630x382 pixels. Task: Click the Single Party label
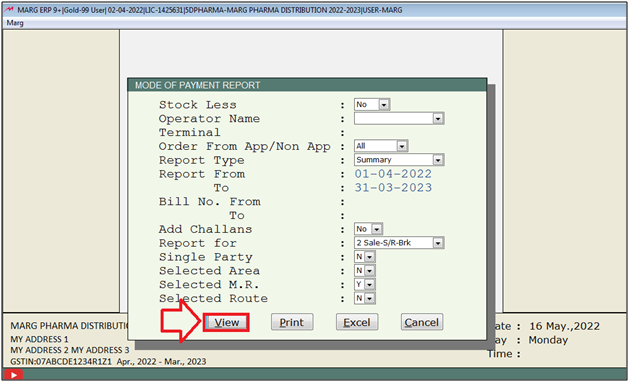205,257
